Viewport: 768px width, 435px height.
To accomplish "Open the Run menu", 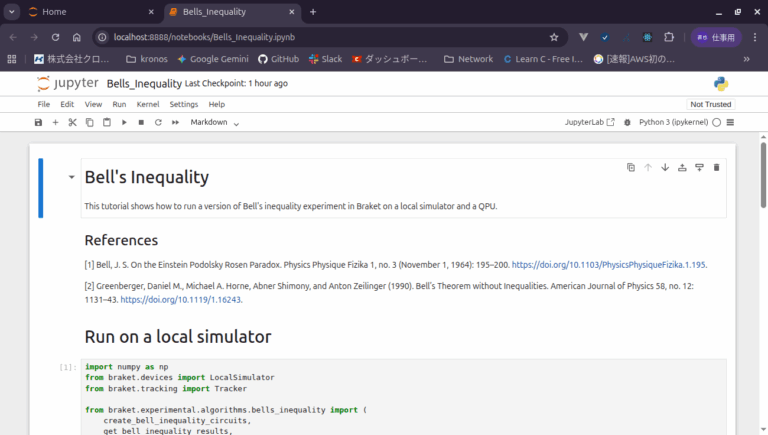I will click(119, 104).
